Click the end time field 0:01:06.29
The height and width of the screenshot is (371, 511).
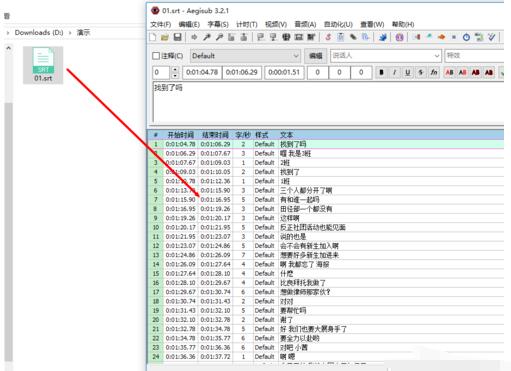click(x=242, y=72)
